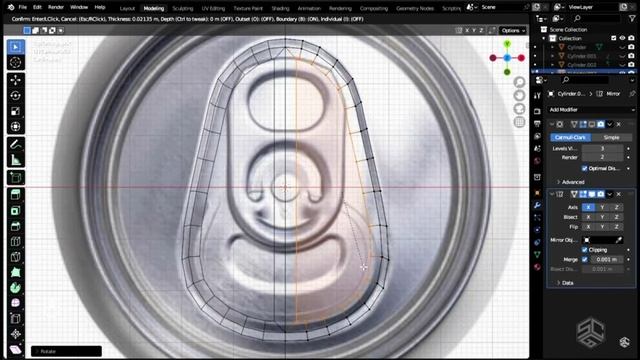
Task: Select Catmull-Clark subdivision type
Action: click(570, 138)
